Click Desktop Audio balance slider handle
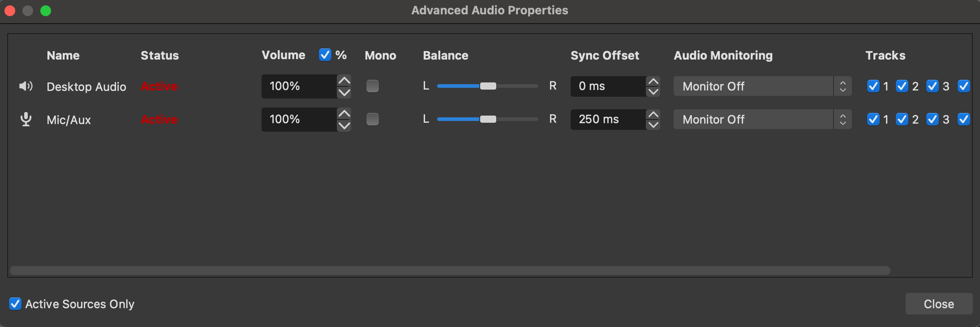The height and width of the screenshot is (327, 980). (488, 86)
